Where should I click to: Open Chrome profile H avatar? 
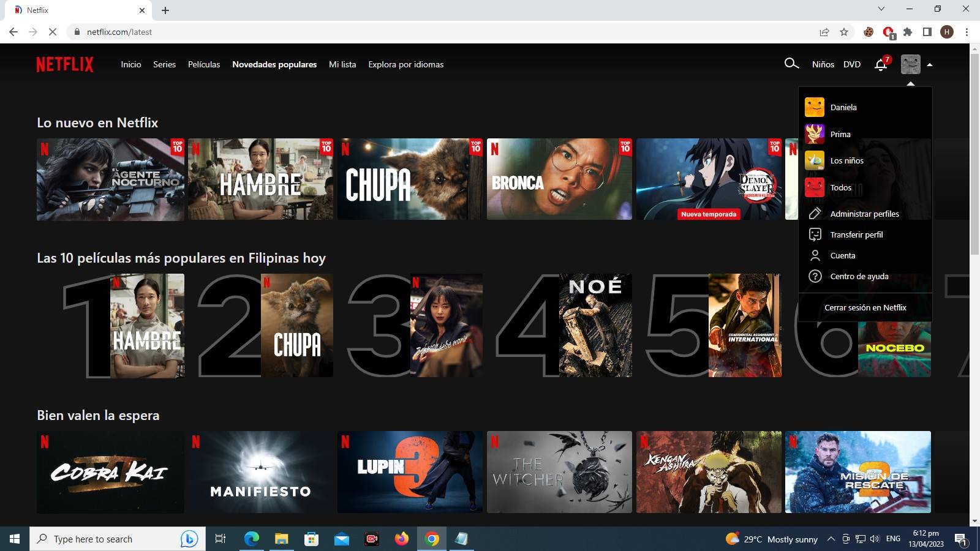coord(947,32)
